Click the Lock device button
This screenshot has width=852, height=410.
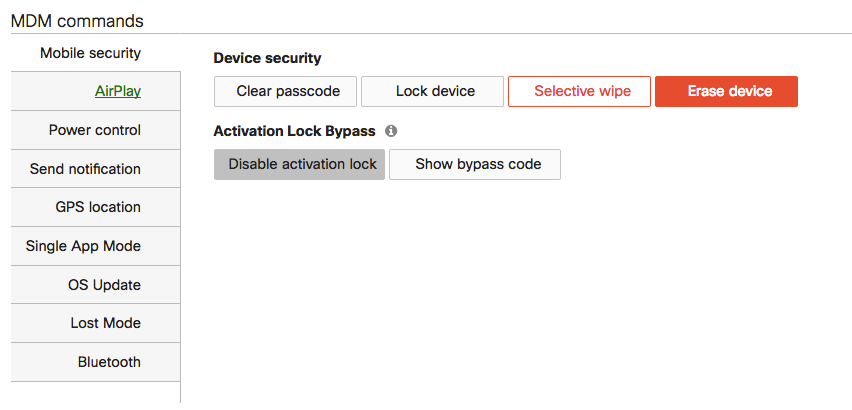point(435,91)
